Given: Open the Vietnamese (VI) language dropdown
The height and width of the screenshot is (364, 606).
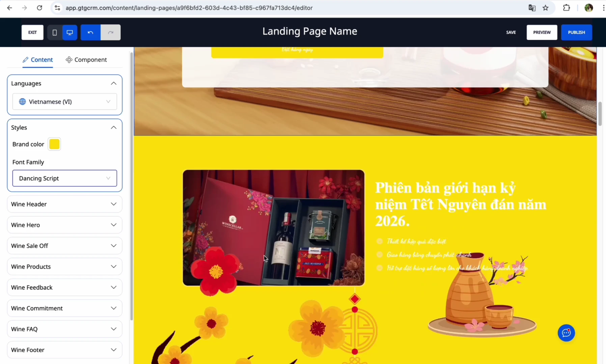Looking at the screenshot, I should [65, 102].
